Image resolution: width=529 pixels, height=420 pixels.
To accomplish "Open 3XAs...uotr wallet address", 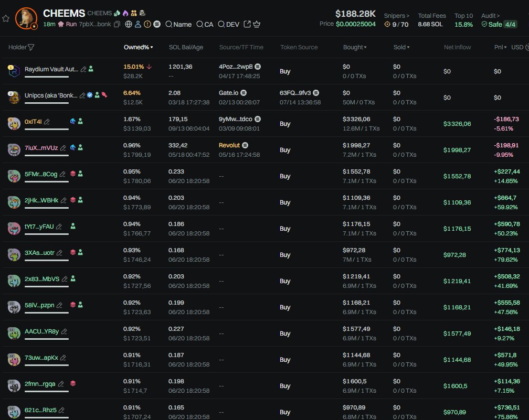I will point(39,253).
